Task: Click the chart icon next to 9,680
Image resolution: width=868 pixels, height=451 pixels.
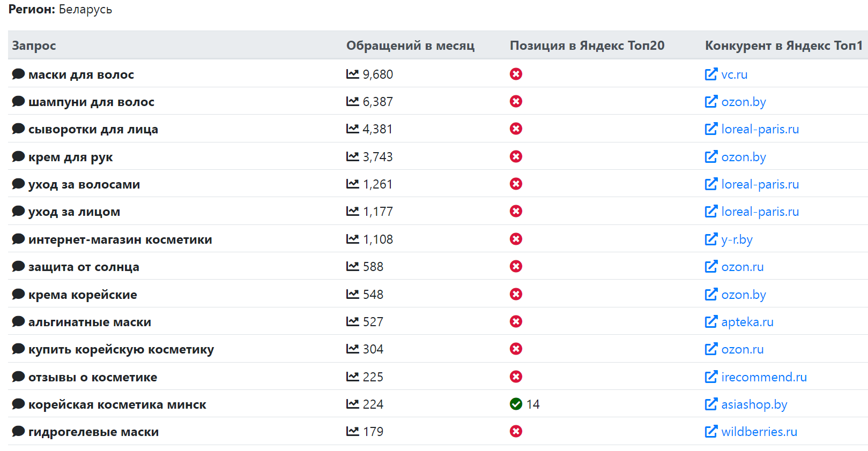Action: [352, 74]
